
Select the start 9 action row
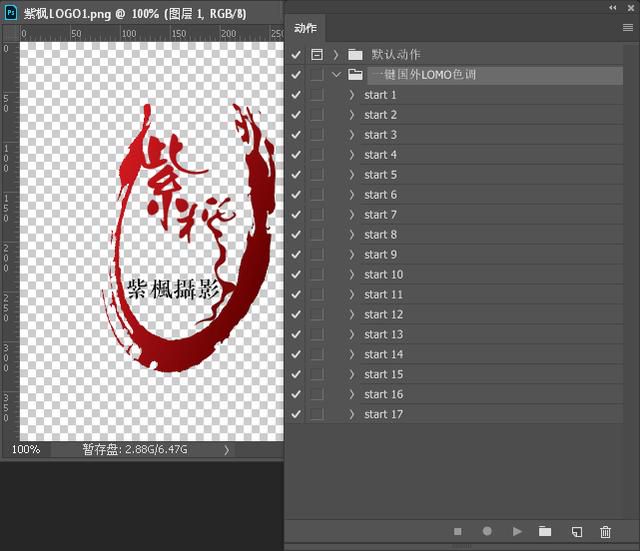pyautogui.click(x=491, y=255)
